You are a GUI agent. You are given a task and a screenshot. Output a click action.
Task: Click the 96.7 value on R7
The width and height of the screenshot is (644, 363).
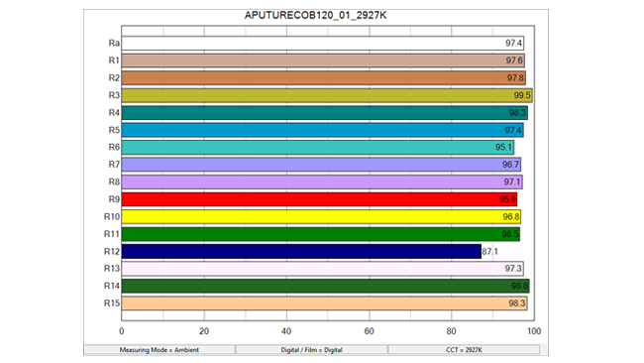[x=510, y=165]
